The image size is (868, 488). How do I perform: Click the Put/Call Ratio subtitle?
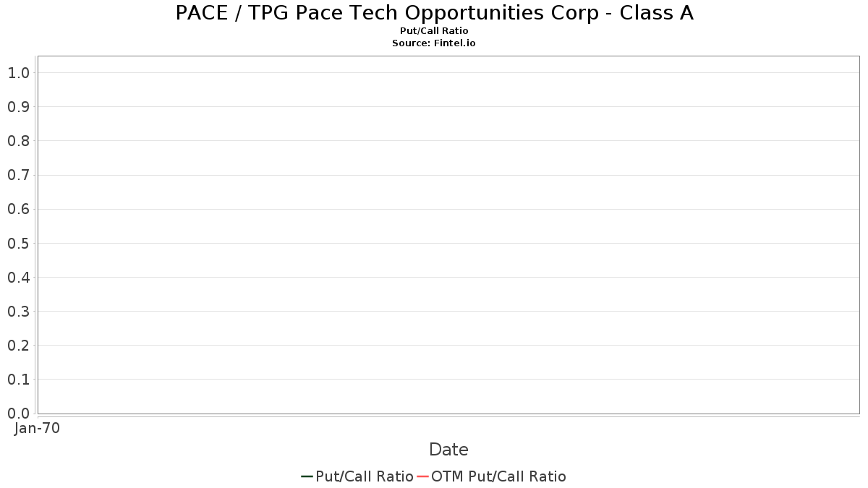pyautogui.click(x=434, y=31)
